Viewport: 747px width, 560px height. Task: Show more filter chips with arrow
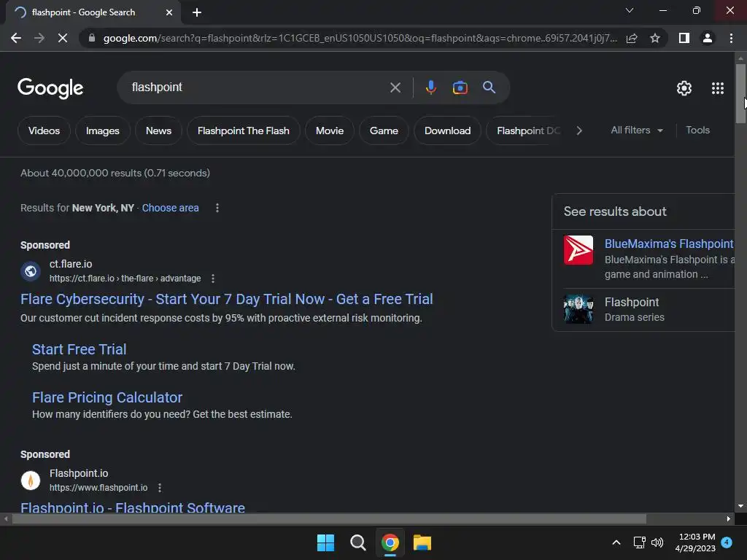pos(579,131)
